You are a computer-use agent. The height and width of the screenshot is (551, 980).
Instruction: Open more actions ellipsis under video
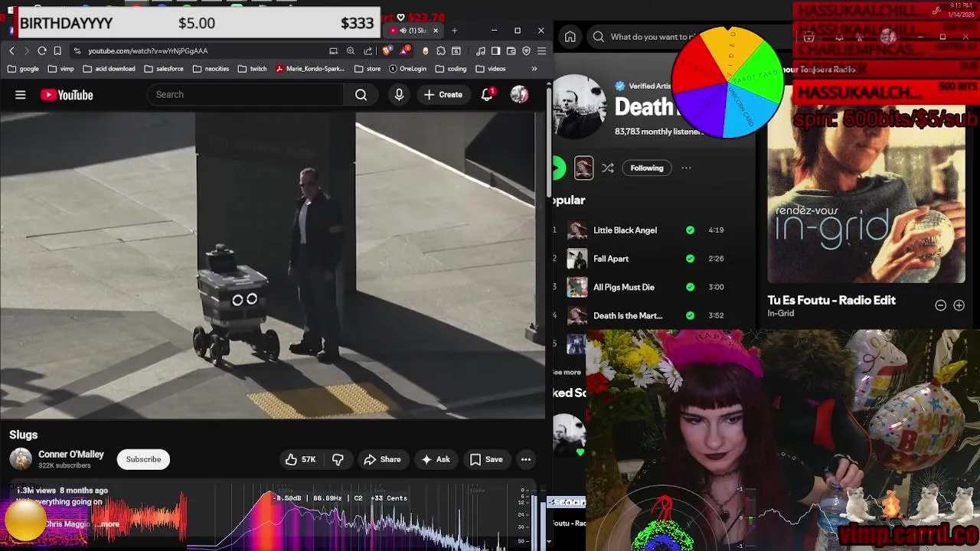(x=526, y=459)
